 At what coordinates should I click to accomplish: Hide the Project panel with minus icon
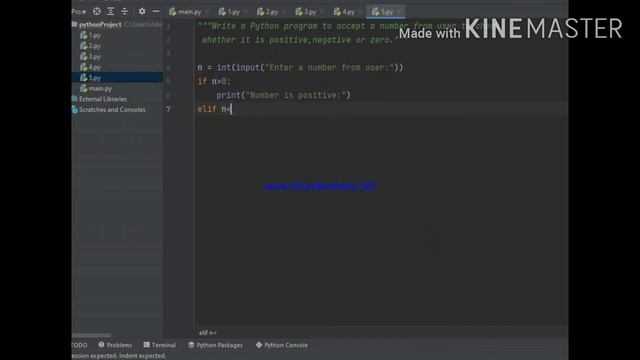156,11
